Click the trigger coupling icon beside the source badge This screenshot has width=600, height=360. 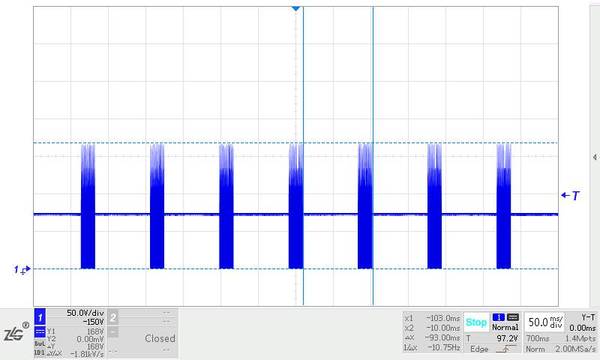pos(513,317)
